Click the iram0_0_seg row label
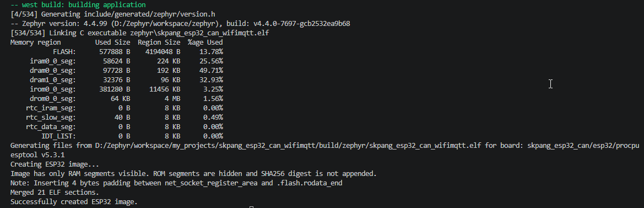 tap(53, 61)
